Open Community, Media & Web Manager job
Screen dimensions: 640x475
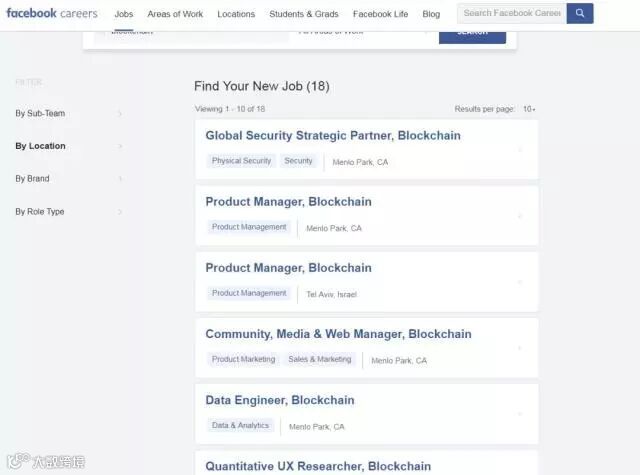pyautogui.click(x=338, y=334)
